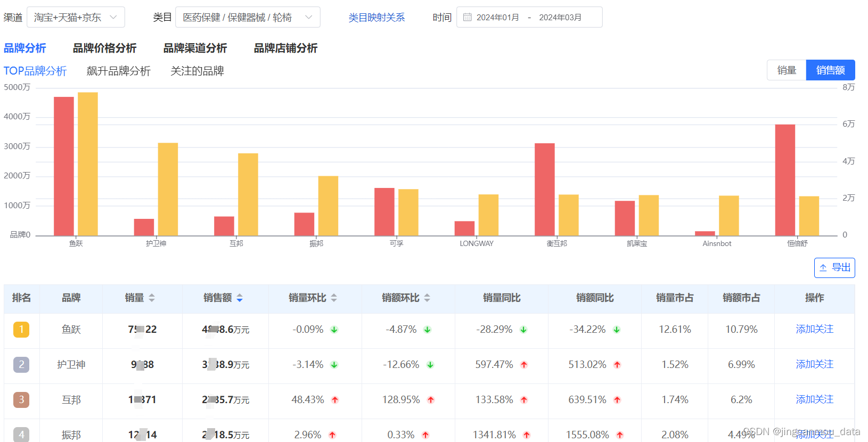Sort table by 销量环比 column arrows
Image resolution: width=868 pixels, height=442 pixels.
[x=334, y=298]
